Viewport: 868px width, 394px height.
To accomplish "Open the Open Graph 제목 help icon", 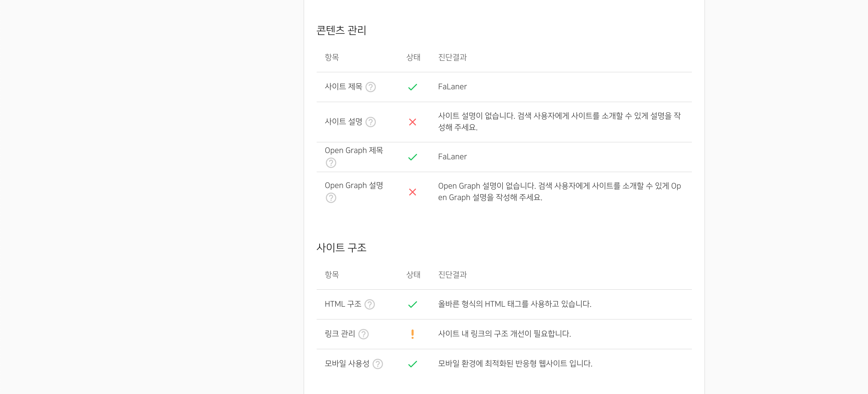I will (x=331, y=163).
